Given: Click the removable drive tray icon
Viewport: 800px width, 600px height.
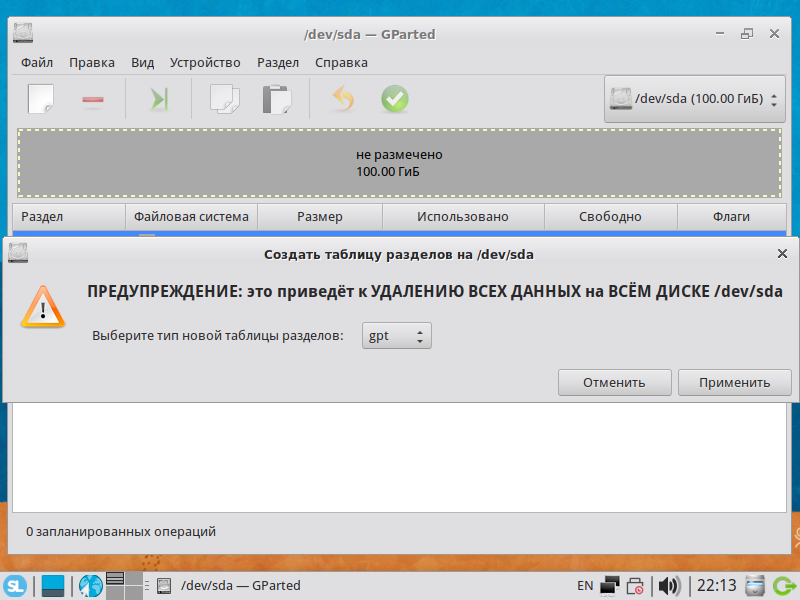Looking at the screenshot, I should [x=755, y=586].
